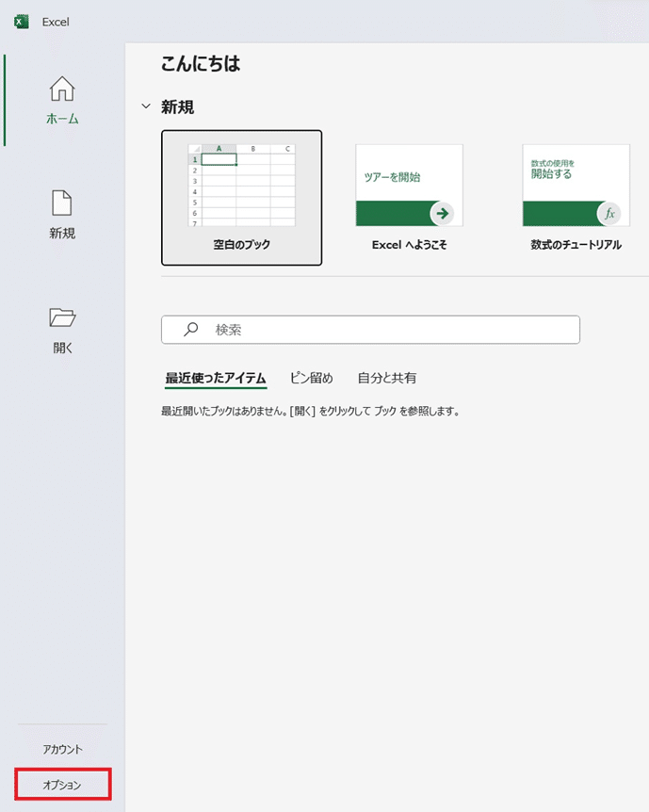Collapse the 新規 section chevron
Viewport: 649px width, 812px height.
(146, 106)
